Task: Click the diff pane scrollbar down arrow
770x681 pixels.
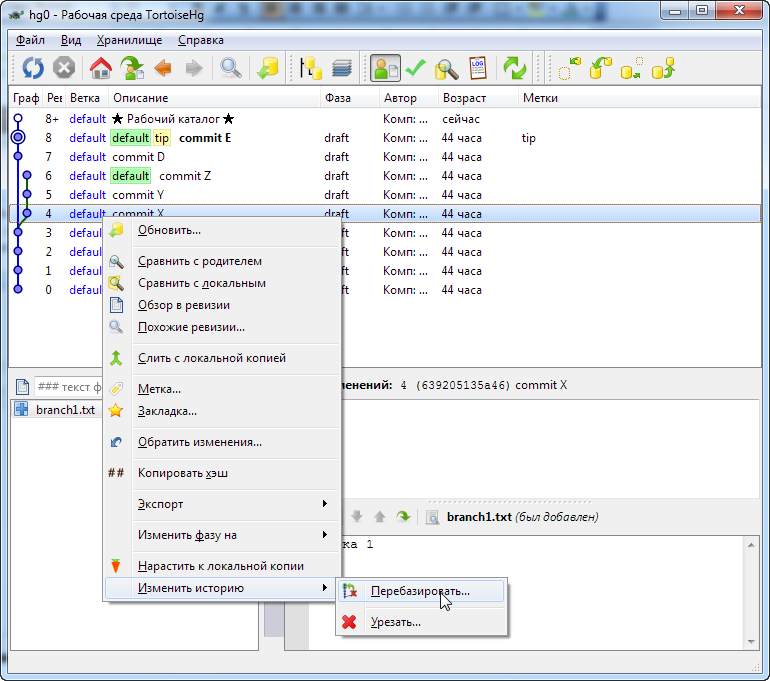Action: point(751,642)
